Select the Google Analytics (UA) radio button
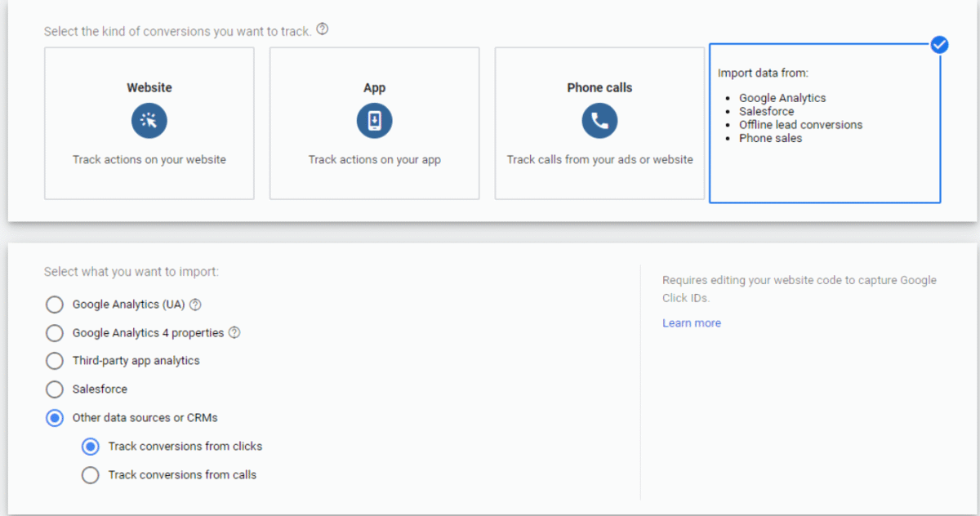 [55, 305]
